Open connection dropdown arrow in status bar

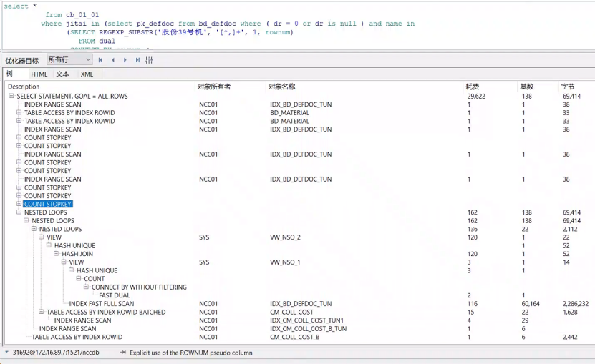point(6,352)
